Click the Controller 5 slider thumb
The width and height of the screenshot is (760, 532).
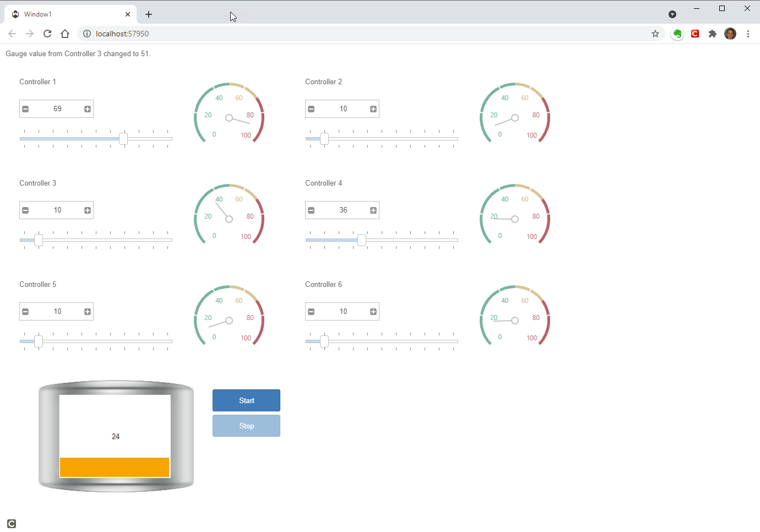(39, 341)
